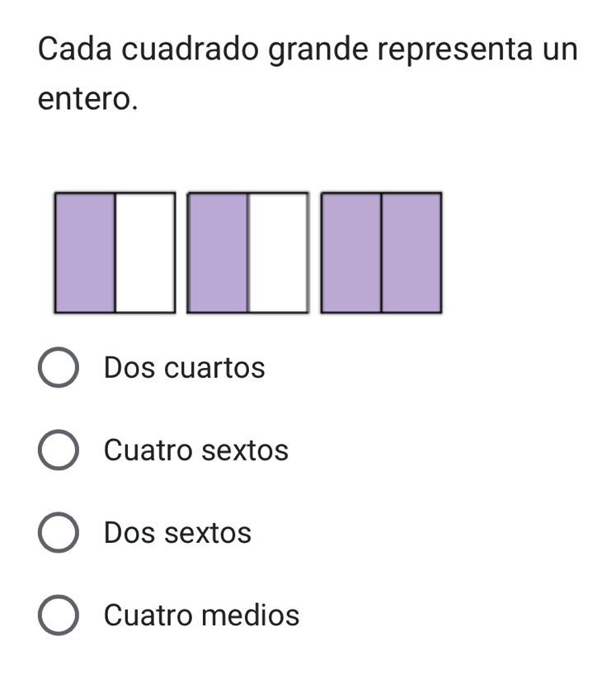Click the "Cuatro sextos" answer label text
This screenshot has width=616, height=679.
tap(196, 450)
